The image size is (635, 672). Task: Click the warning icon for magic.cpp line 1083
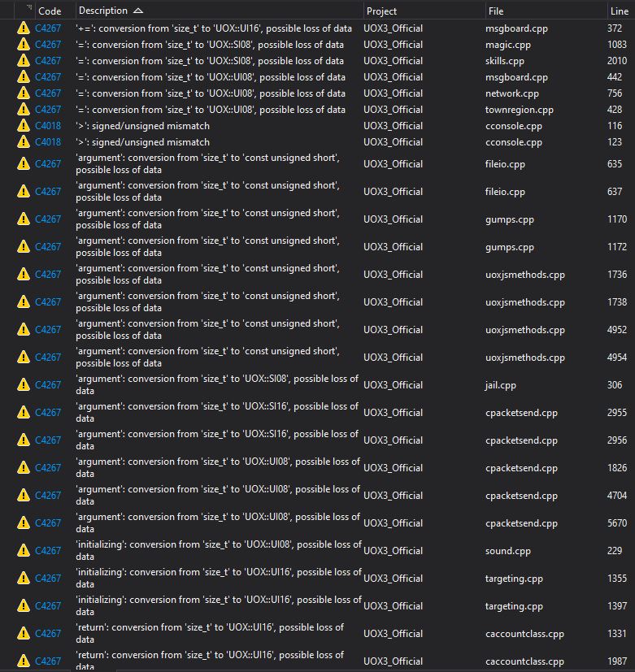tap(23, 45)
